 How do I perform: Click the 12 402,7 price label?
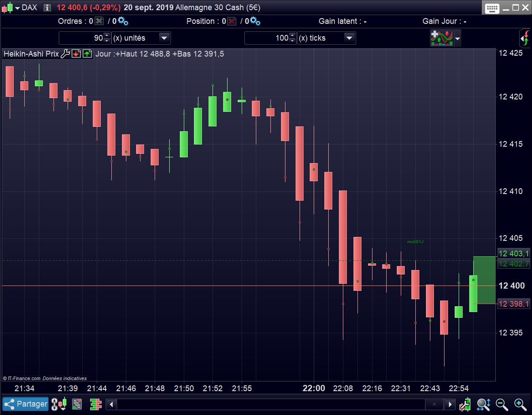(513, 264)
